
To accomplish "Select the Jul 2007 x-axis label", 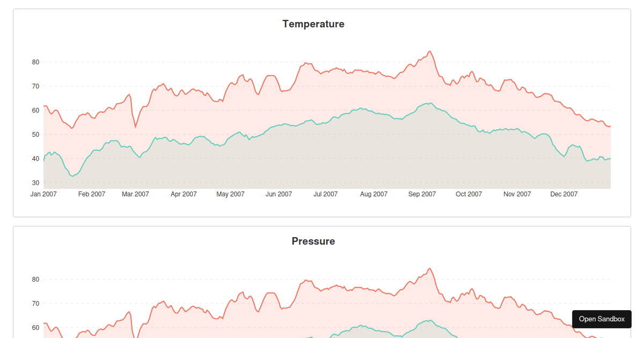I will coord(326,194).
